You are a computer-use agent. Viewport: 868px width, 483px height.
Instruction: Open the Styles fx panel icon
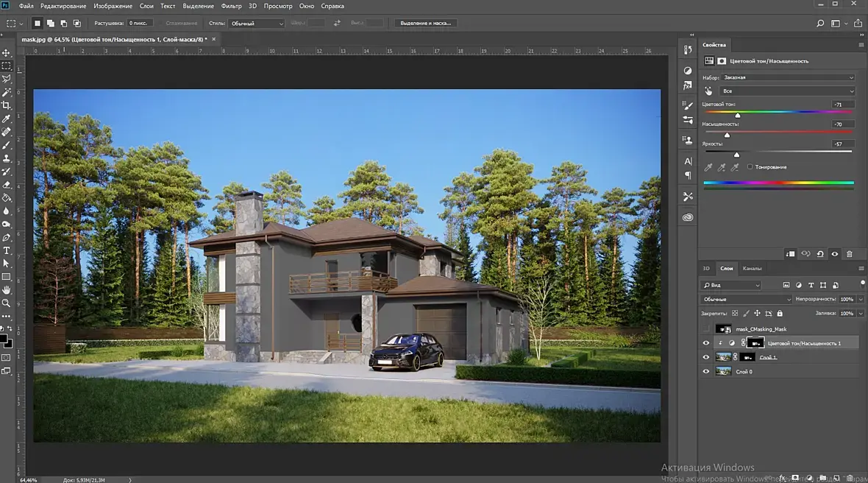click(x=688, y=85)
